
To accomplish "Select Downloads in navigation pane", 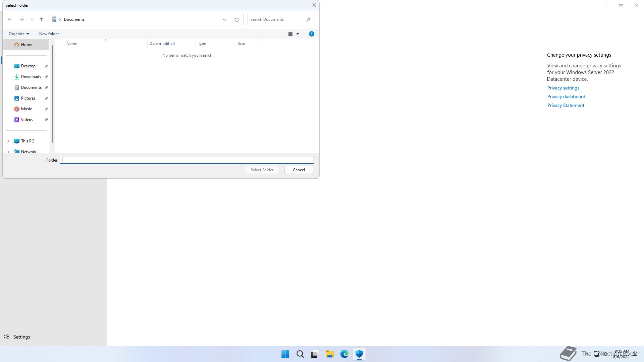I will point(31,77).
